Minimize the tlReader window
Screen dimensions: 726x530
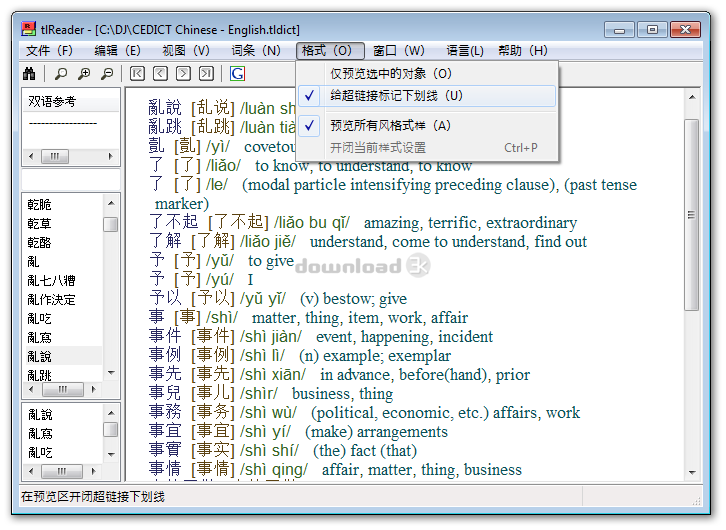[620, 30]
